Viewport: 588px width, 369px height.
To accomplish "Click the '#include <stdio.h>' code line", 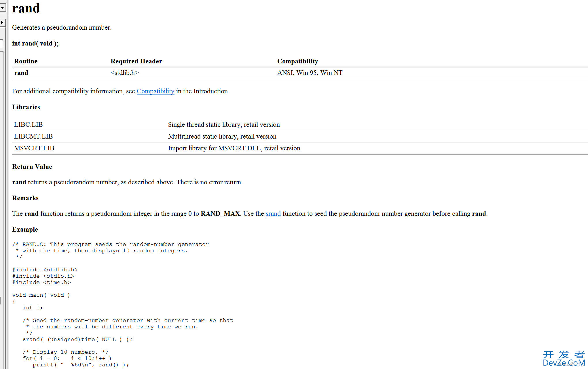I will coord(43,276).
